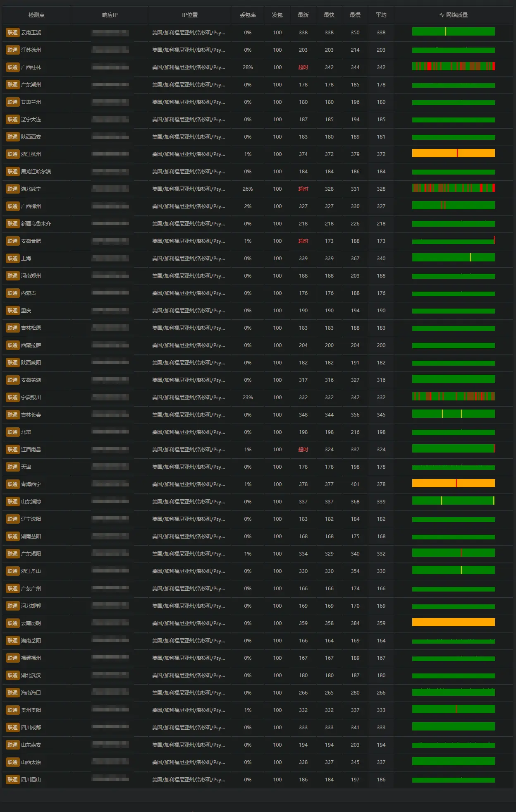Select the 检测点 column header
Viewport: 516px width, 812px height.
(x=36, y=15)
